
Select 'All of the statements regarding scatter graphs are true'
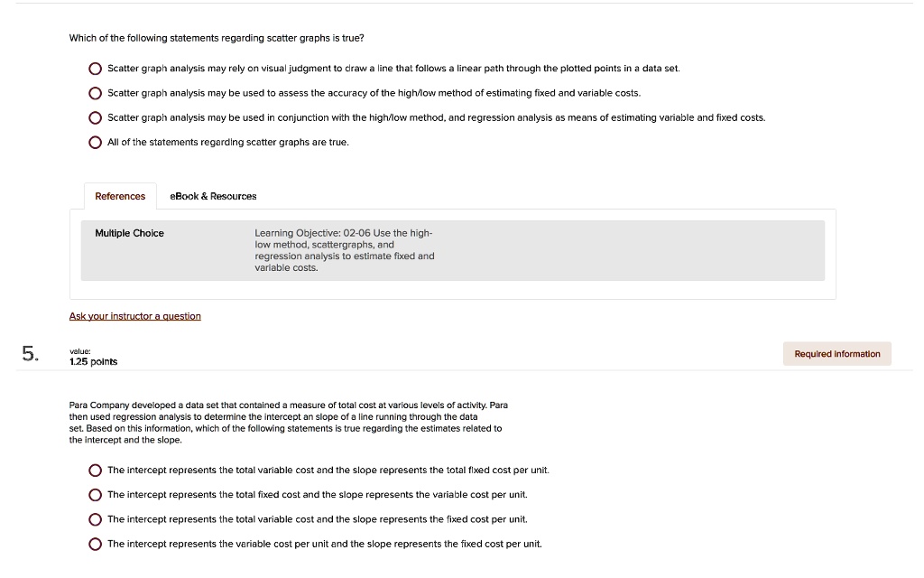[x=96, y=142]
